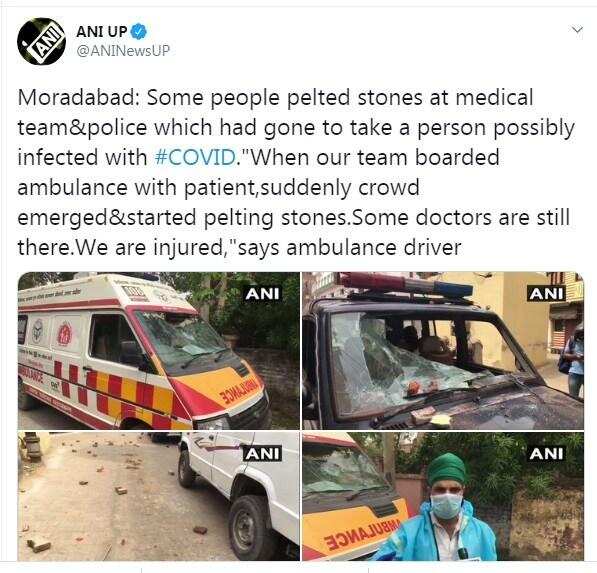Open the ANI UP profile avatar
The width and height of the screenshot is (597, 573).
pos(41,41)
